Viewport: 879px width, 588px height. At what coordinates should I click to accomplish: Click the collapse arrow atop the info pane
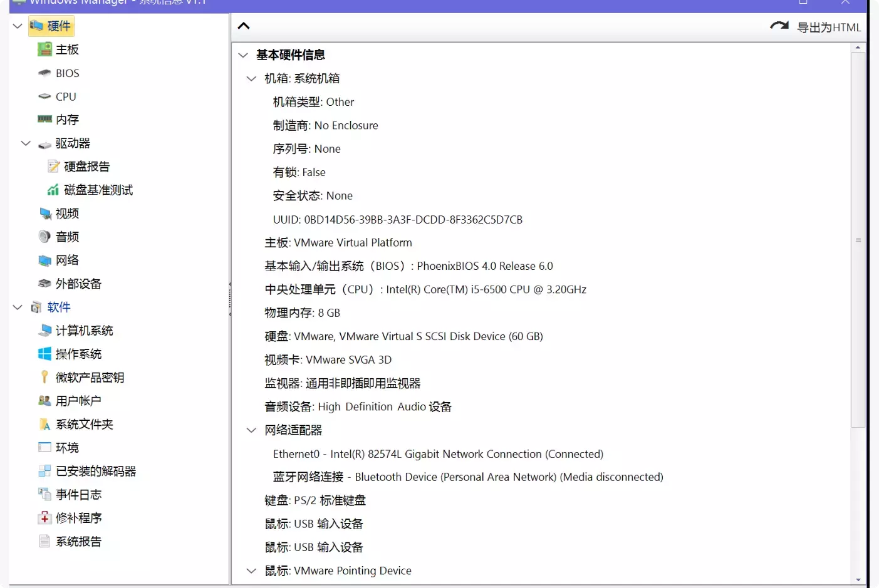pos(244,26)
